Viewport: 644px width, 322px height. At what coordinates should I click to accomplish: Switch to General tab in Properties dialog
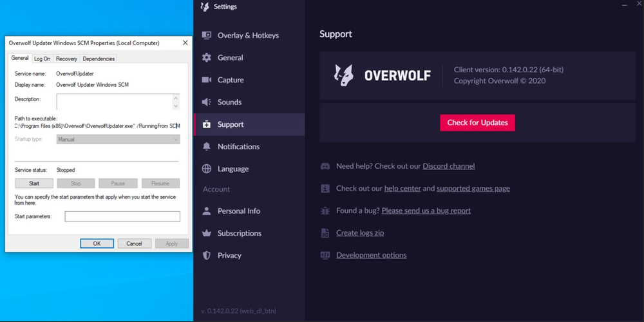[x=20, y=58]
